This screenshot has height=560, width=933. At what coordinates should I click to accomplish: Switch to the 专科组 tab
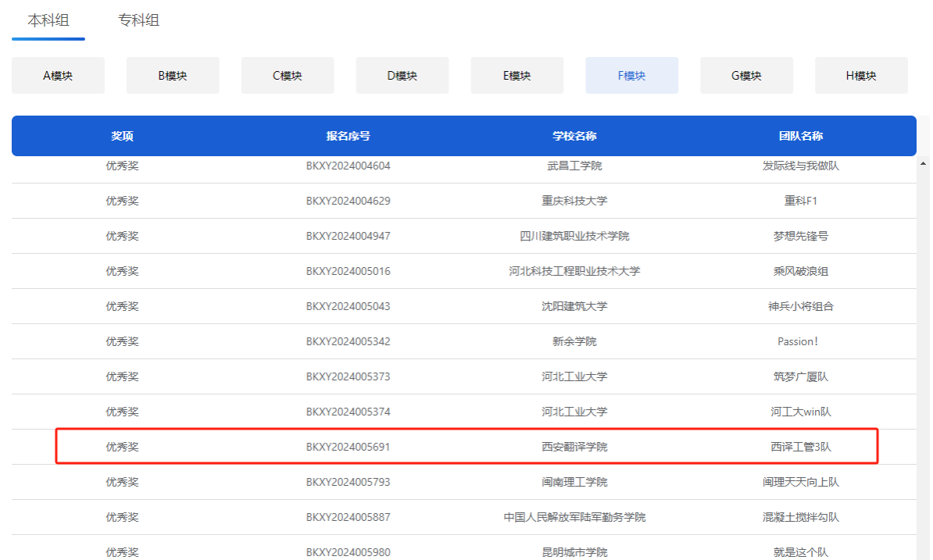point(138,20)
